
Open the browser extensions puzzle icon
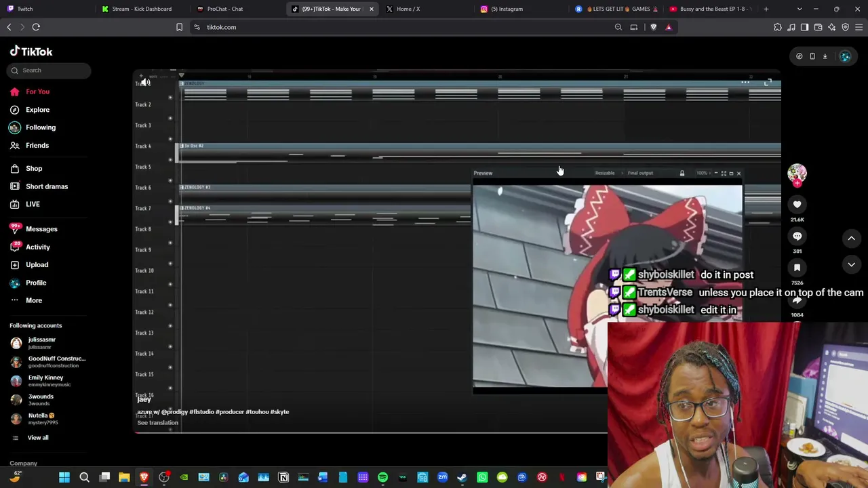pos(778,27)
